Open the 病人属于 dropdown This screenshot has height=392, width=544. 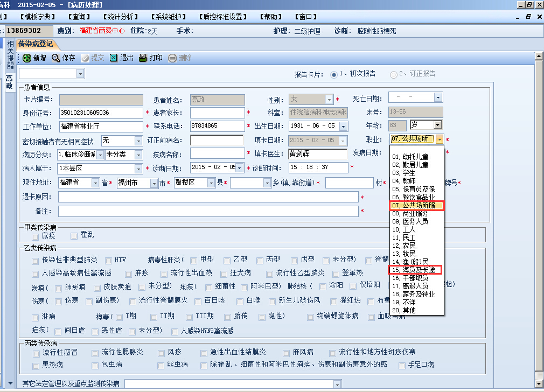pos(138,169)
